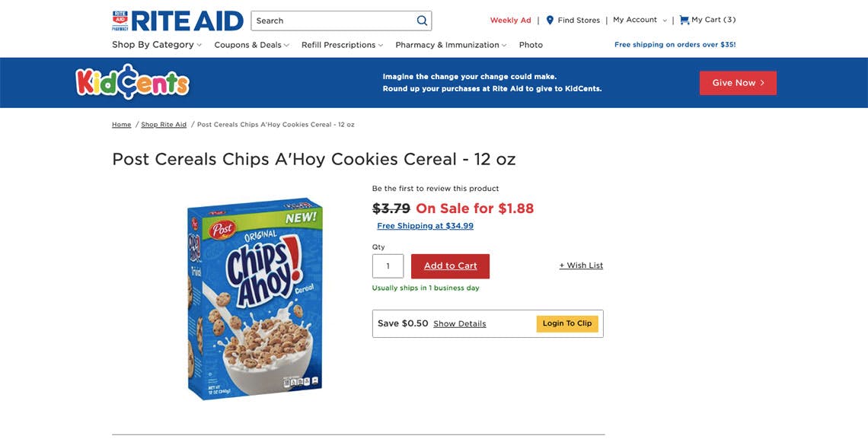Show Details of the $0.50 coupon
The width and height of the screenshot is (868, 439).
[459, 324]
